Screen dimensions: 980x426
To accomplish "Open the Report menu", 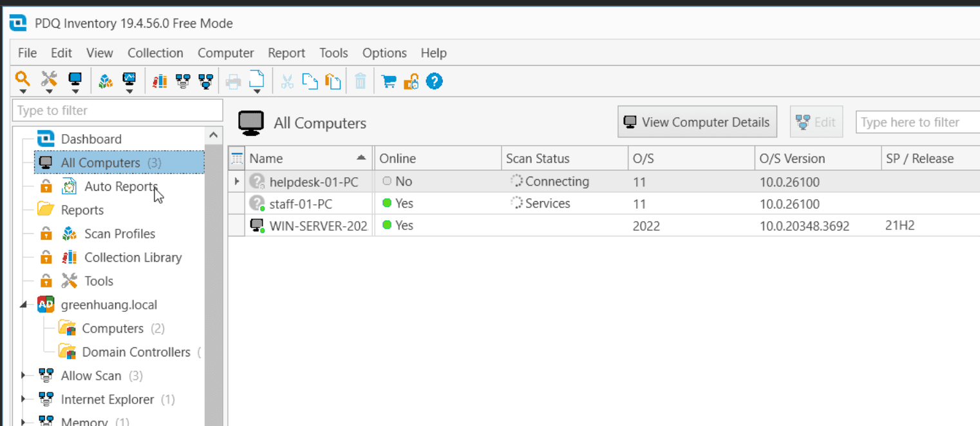I will [x=287, y=53].
